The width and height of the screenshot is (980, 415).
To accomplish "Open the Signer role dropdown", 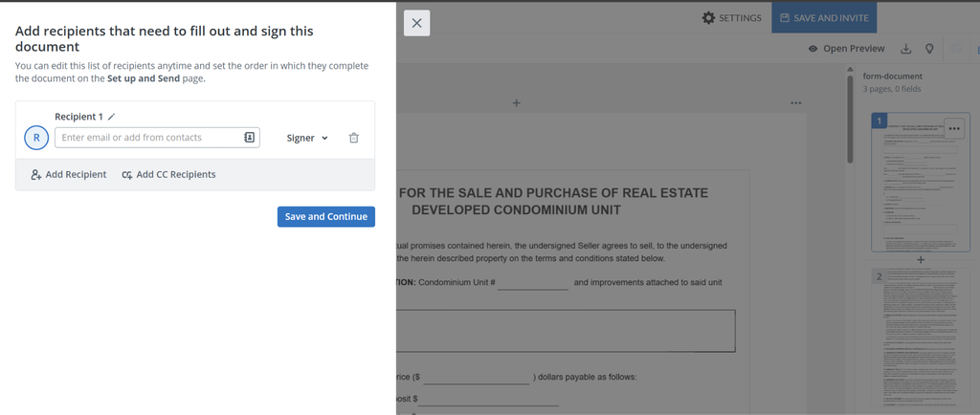I will tap(307, 138).
